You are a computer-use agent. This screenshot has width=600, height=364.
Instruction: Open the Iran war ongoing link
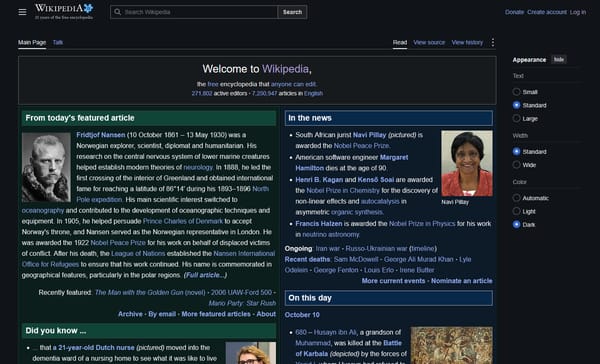pyautogui.click(x=328, y=248)
